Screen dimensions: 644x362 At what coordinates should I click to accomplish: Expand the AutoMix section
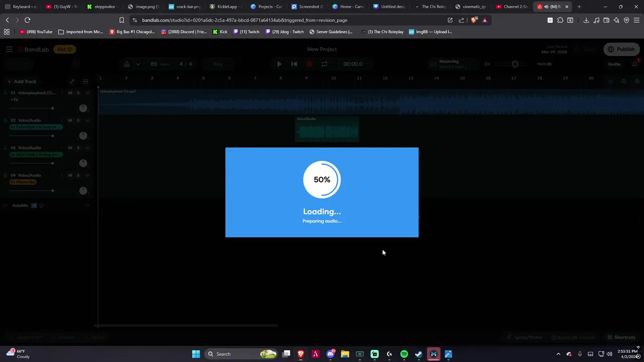pos(87,206)
